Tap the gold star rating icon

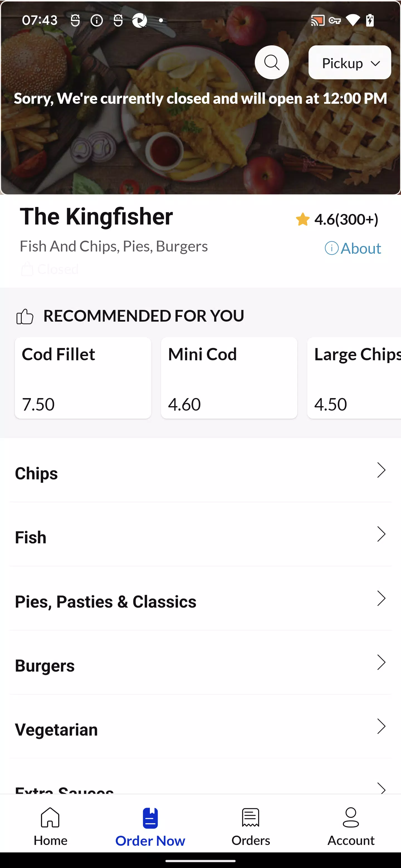302,219
